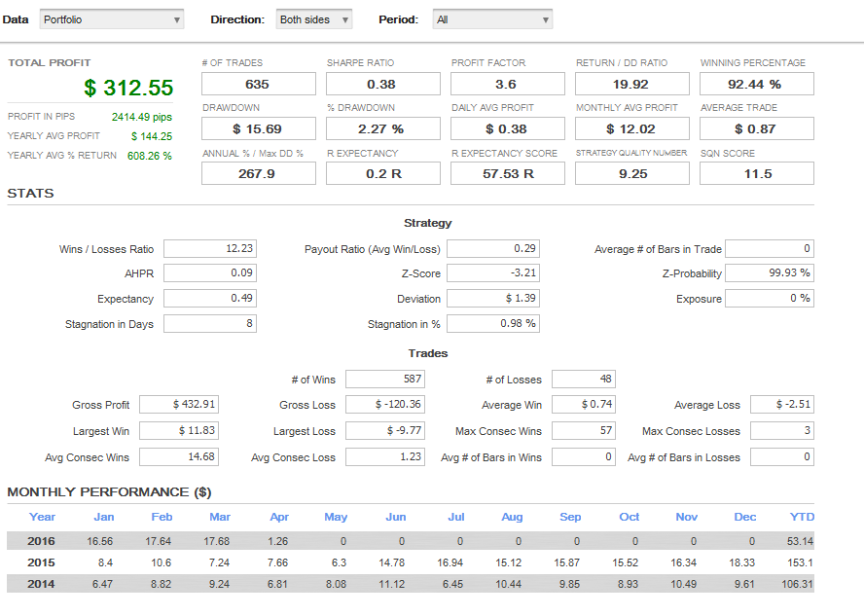The width and height of the screenshot is (864, 616).
Task: Click Z-Score field -3.21
Action: 493,272
